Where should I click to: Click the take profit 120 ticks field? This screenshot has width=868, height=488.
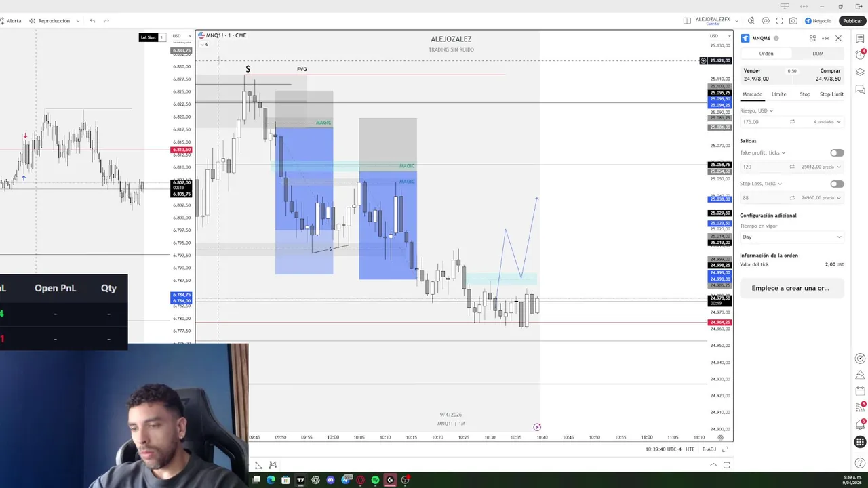click(x=763, y=167)
